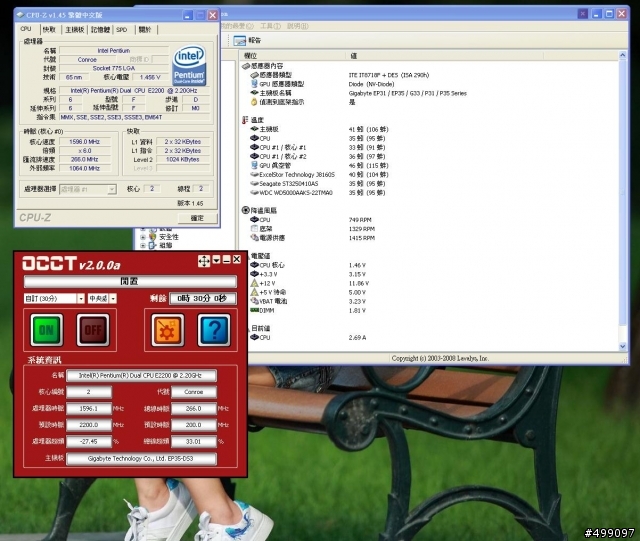The image size is (640, 541).
Task: Start the OCCT test with ON button
Action: 47,329
